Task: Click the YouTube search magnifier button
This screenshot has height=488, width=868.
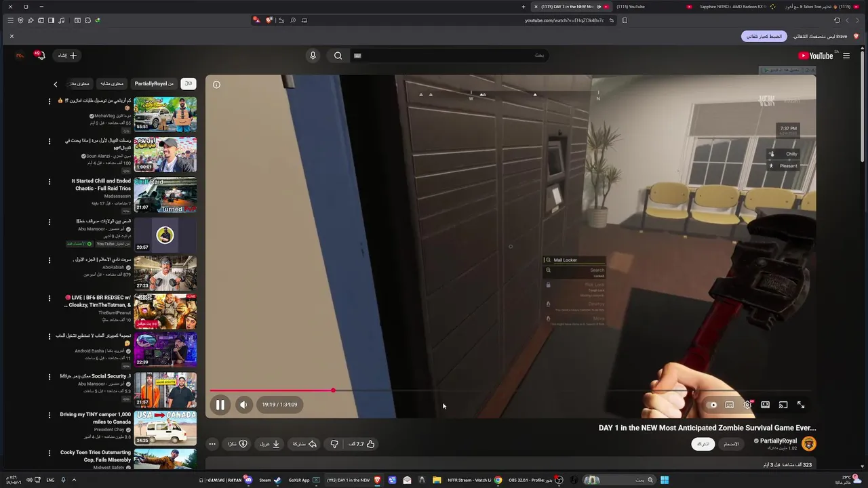Action: pyautogui.click(x=338, y=56)
